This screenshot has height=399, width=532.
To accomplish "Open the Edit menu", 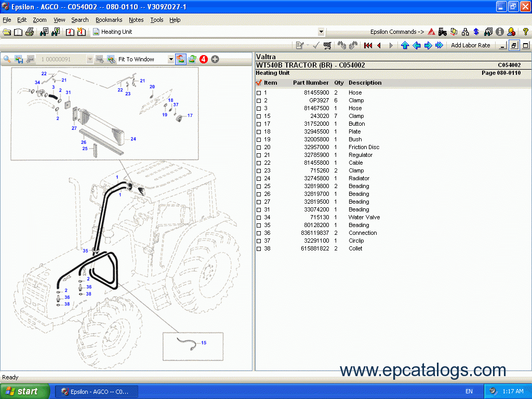I will click(x=22, y=20).
